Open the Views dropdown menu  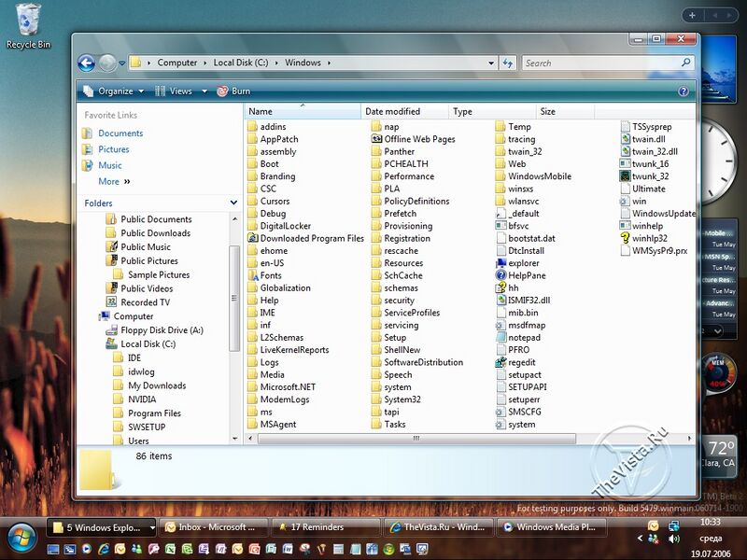[179, 91]
